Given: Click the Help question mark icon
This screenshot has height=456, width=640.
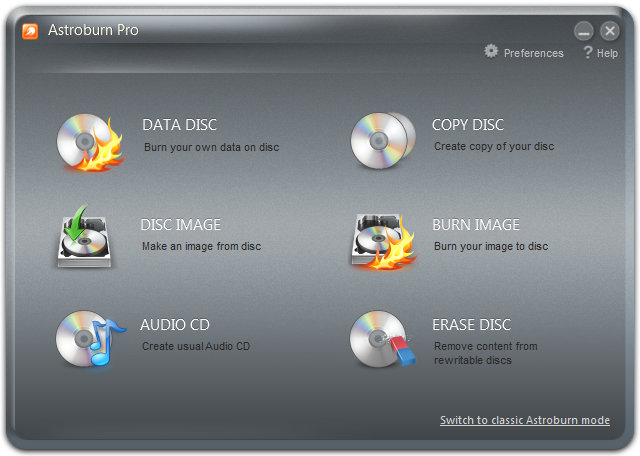Looking at the screenshot, I should point(587,52).
